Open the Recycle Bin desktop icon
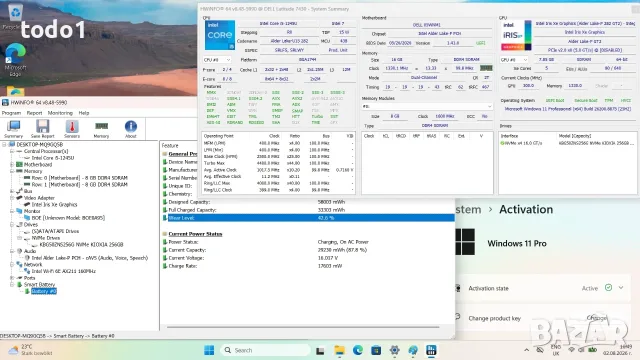The height and width of the screenshot is (360, 640). (x=15, y=16)
